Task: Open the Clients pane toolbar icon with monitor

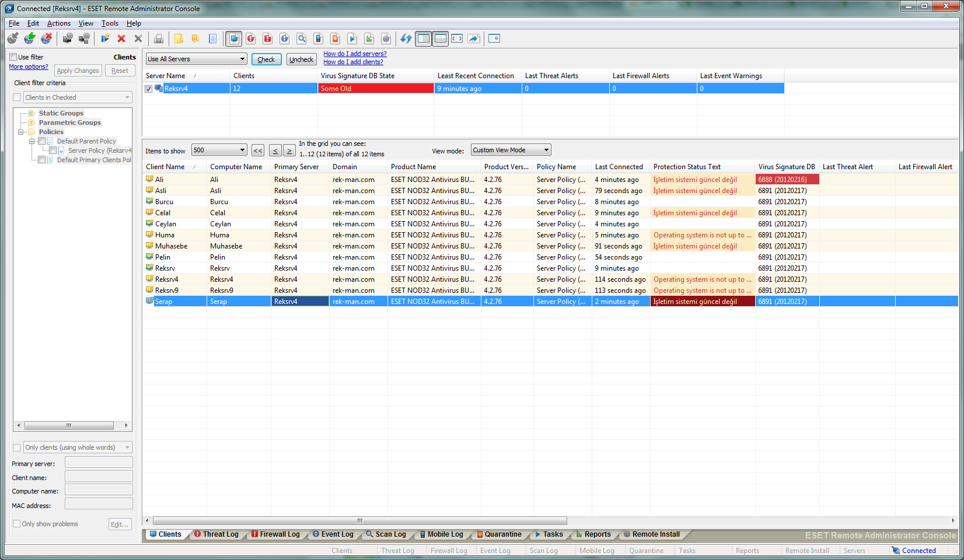Action: point(234,38)
